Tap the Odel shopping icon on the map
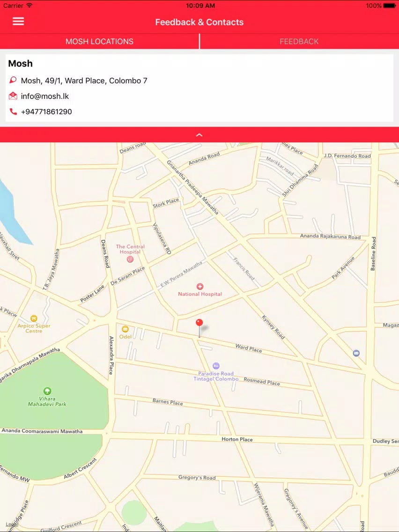This screenshot has height=532, width=399. click(125, 329)
